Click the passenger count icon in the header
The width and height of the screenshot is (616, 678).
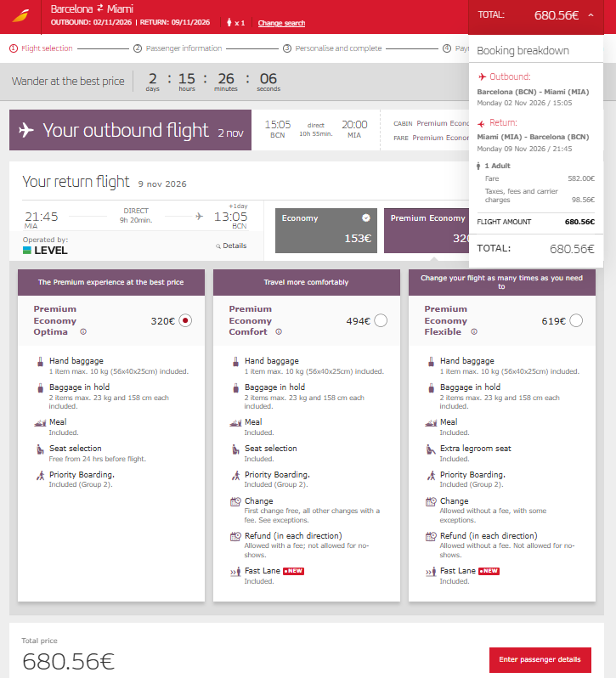tap(229, 22)
